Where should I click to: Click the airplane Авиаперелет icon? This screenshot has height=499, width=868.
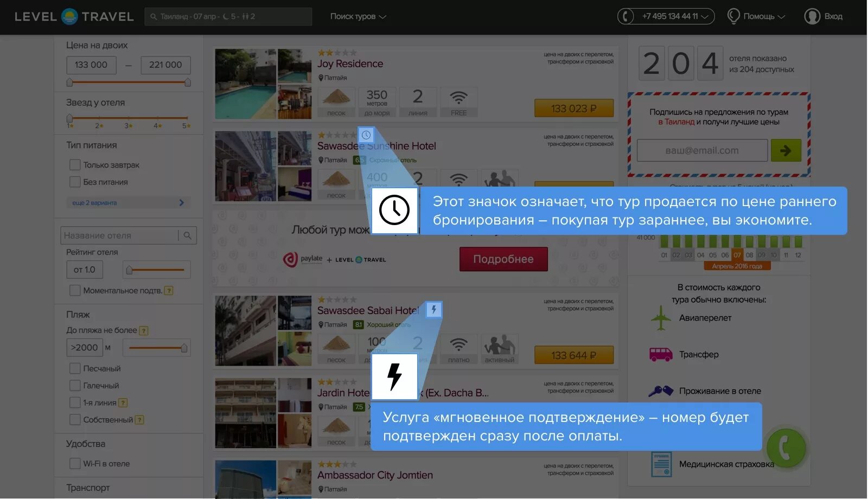click(661, 318)
